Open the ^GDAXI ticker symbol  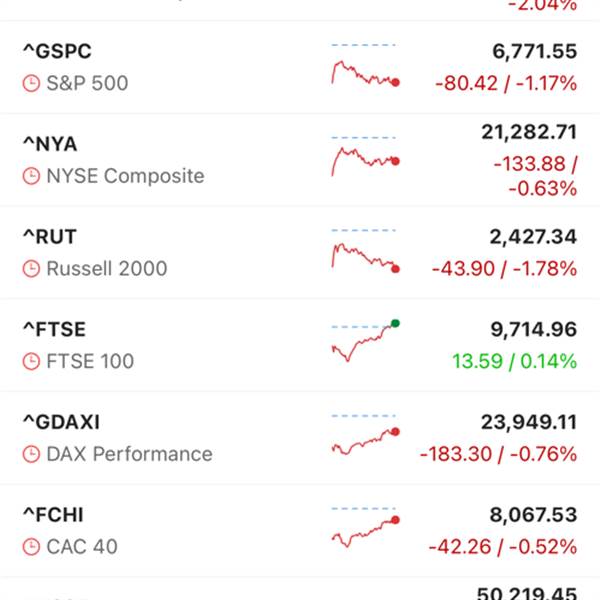click(x=61, y=423)
